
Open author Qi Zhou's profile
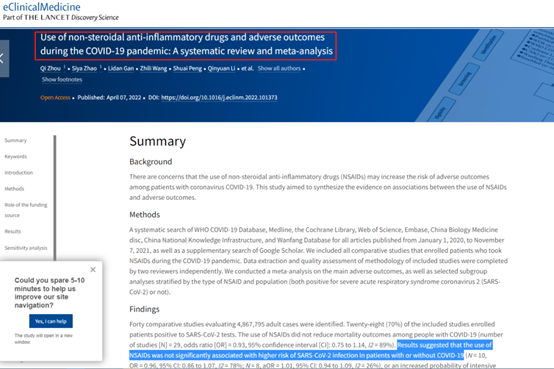click(50, 69)
